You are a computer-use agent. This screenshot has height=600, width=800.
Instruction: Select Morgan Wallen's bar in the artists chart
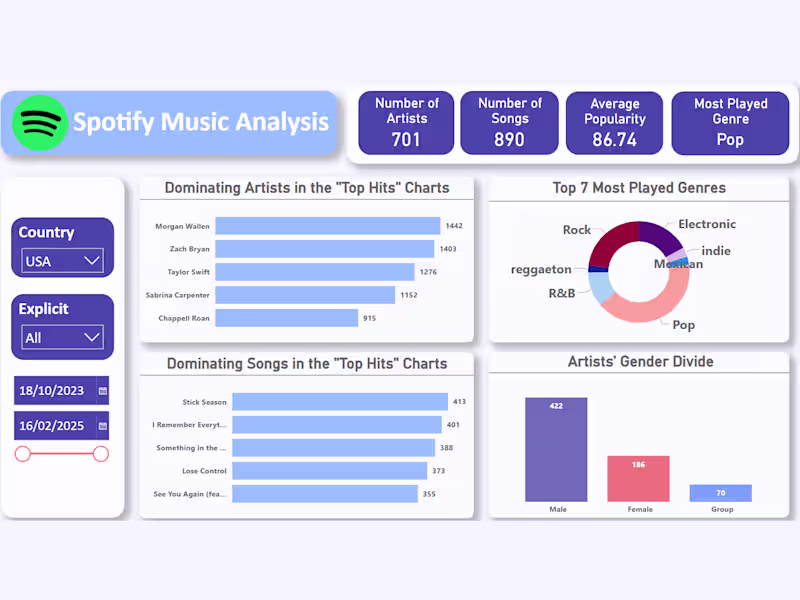coord(330,225)
